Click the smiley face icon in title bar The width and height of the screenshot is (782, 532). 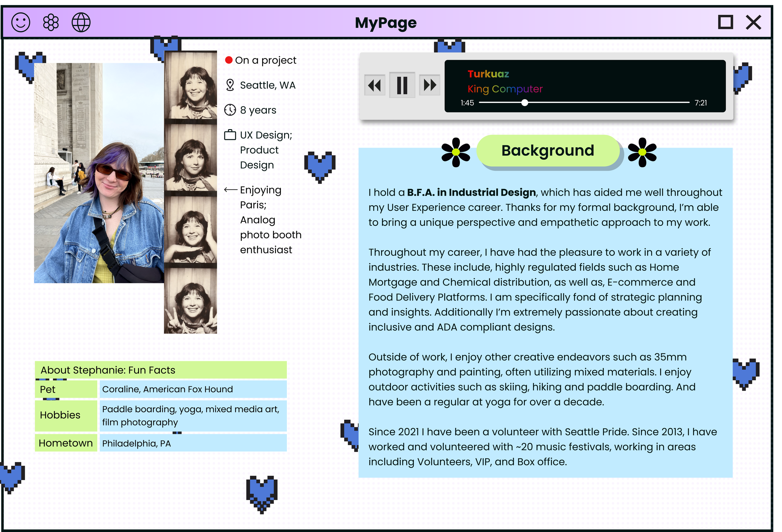pos(21,23)
